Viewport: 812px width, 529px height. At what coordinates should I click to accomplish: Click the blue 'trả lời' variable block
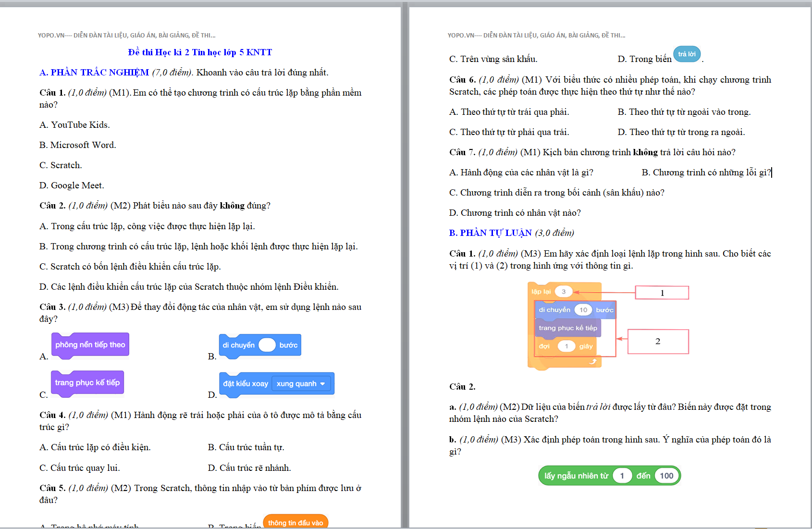[x=687, y=54]
